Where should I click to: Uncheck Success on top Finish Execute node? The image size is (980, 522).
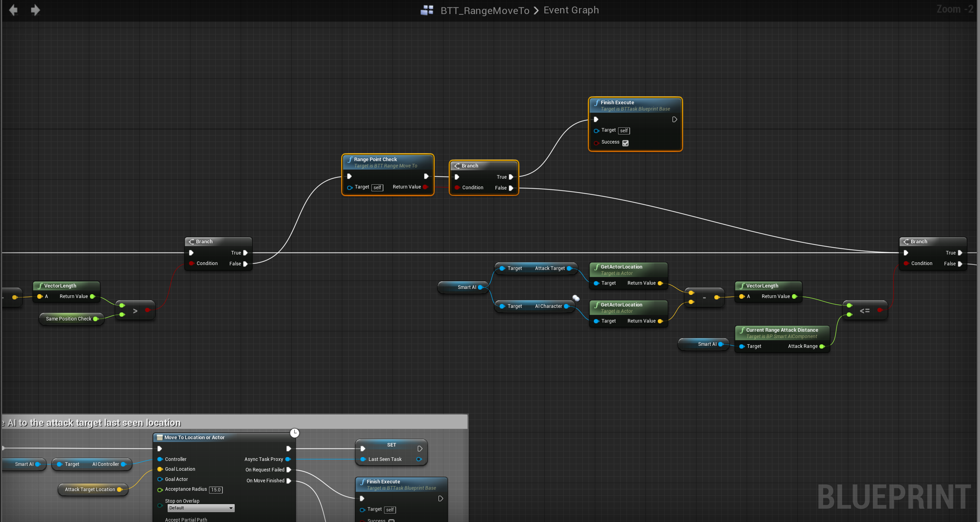[x=625, y=143]
